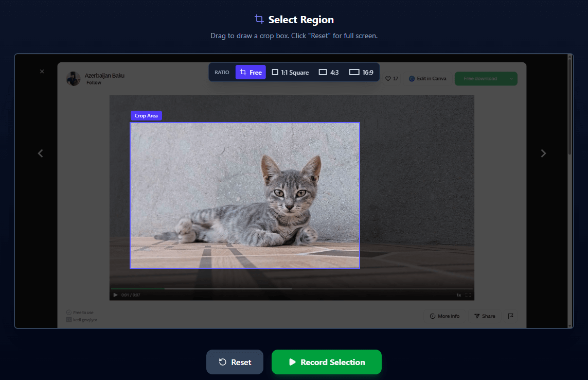Click the 0:01 / 0:07 timestamp
Viewport: 588px width, 380px height.
coord(131,295)
